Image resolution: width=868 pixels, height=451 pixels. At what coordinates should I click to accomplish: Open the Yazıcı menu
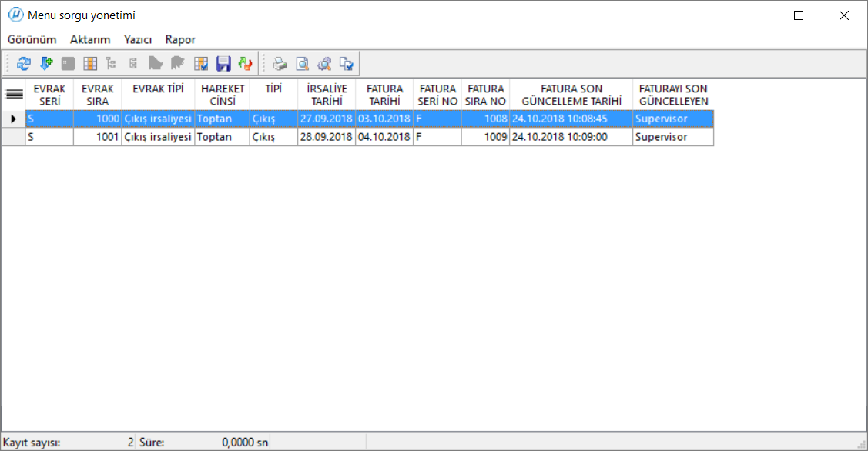(138, 39)
